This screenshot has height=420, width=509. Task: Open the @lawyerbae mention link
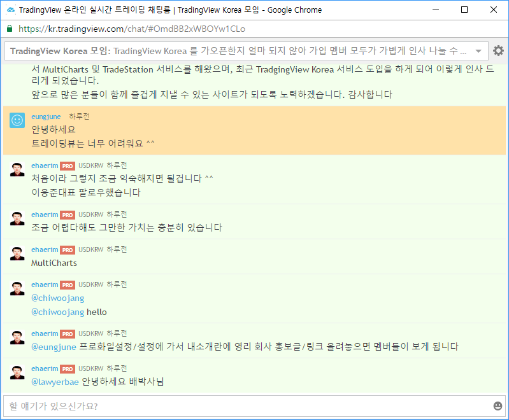[x=55, y=382]
